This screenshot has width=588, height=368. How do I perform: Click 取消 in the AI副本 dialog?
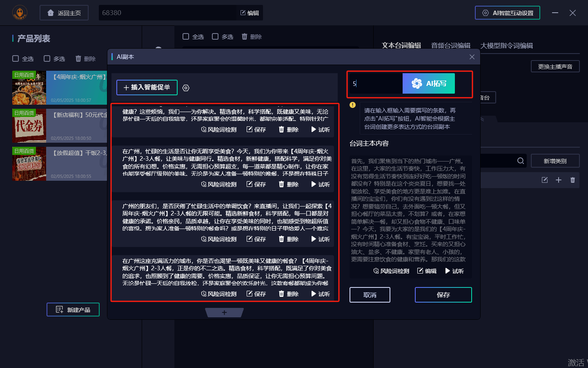point(370,295)
